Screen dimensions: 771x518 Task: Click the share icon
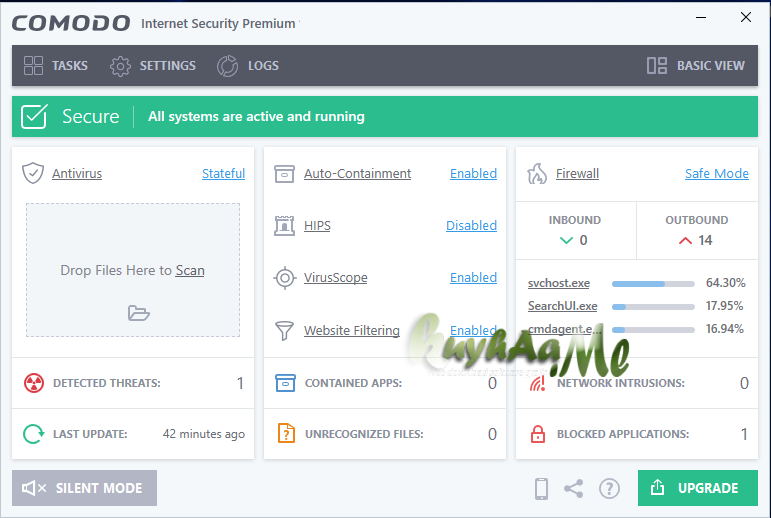(574, 488)
